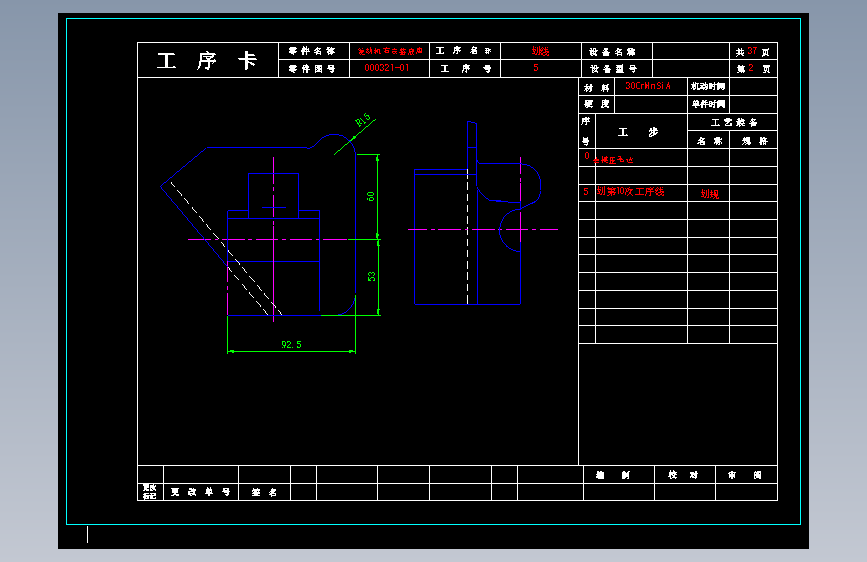Click the 工序卡 title heading
Screen dimensions: 867x562
(x=207, y=60)
